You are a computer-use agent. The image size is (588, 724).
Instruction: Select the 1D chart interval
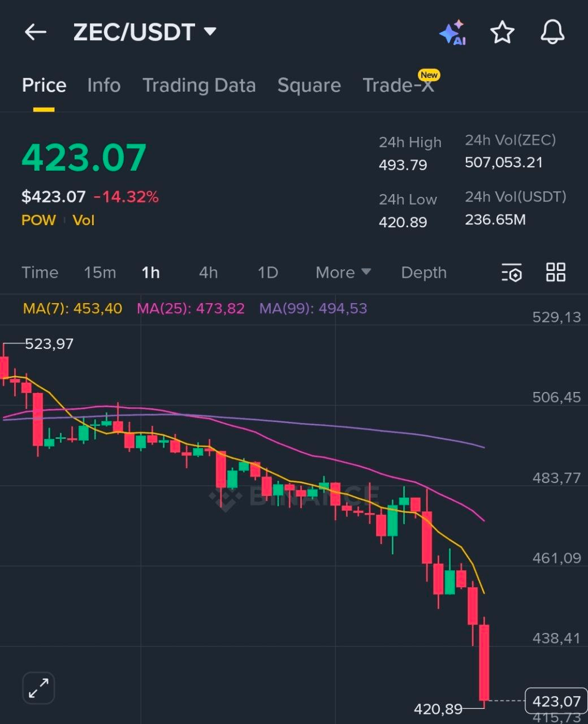pos(268,273)
